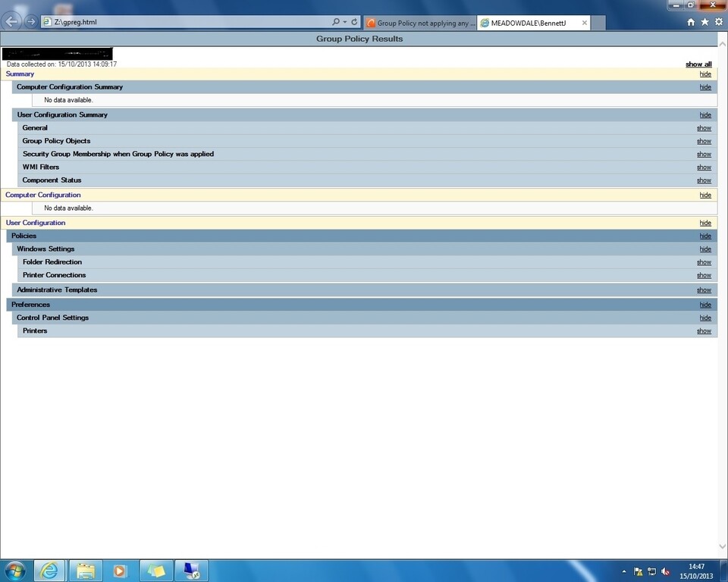
Task: Open the volume control from system tray
Action: point(666,571)
